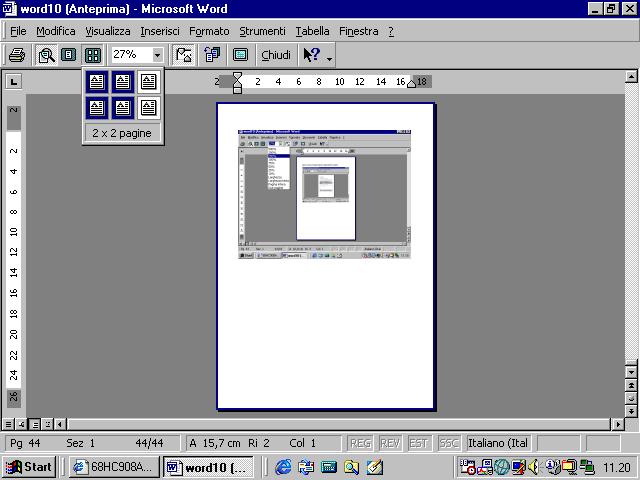Open the Windows Start button

(29, 467)
